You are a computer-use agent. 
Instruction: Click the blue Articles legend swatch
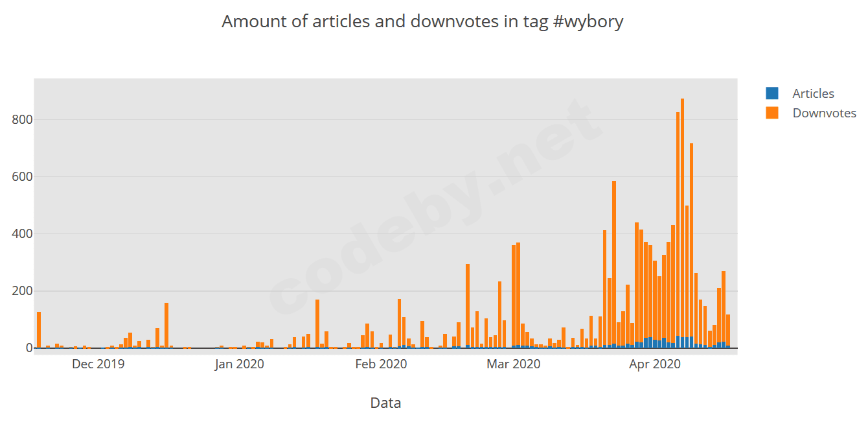pyautogui.click(x=771, y=93)
